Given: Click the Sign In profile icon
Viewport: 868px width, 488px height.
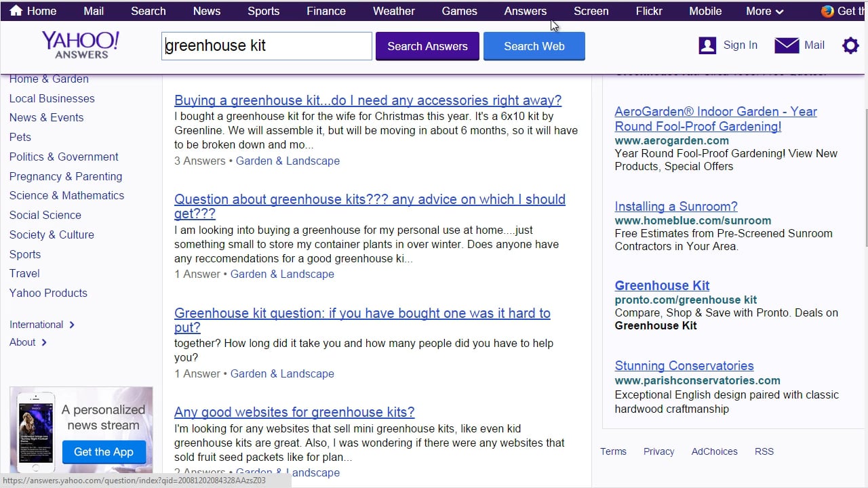Looking at the screenshot, I should tap(707, 45).
